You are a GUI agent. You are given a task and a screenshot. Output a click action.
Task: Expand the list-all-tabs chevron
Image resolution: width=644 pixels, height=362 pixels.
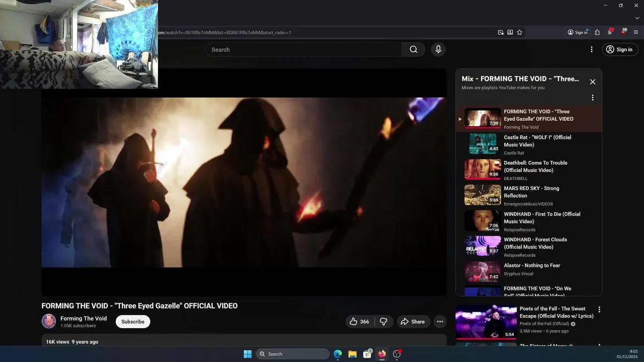tap(637, 18)
